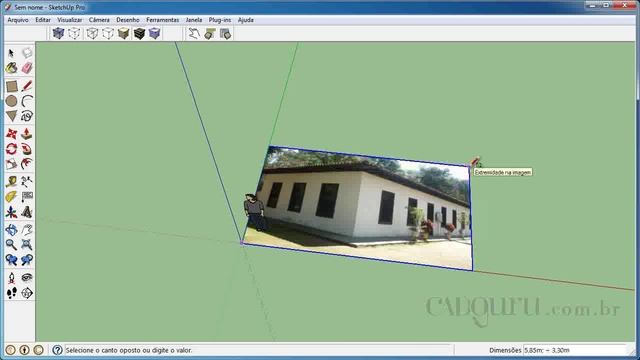Open the Desenho menu
The image size is (640, 360).
coord(128,20)
